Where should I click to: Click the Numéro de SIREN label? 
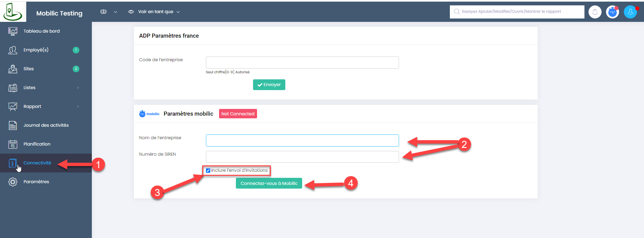(157, 154)
